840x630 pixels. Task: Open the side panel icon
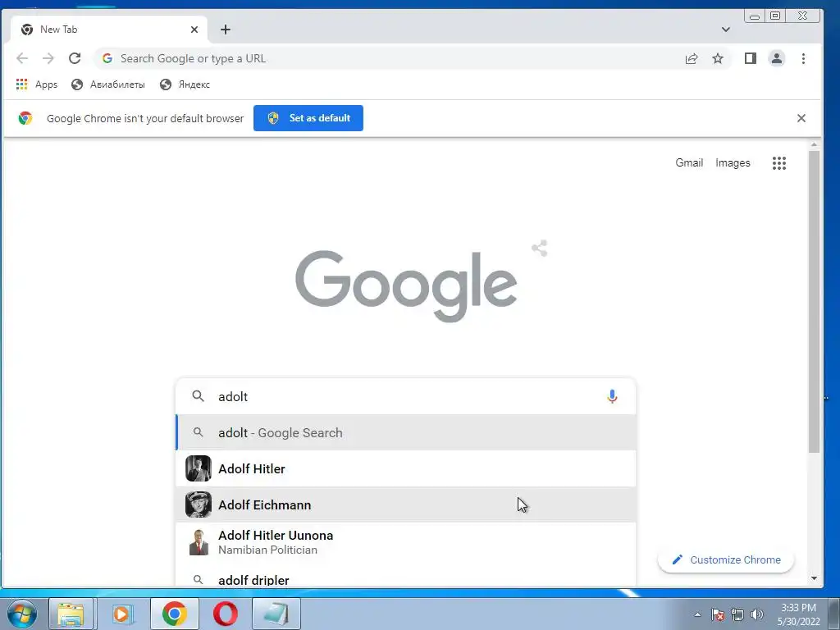click(x=750, y=58)
